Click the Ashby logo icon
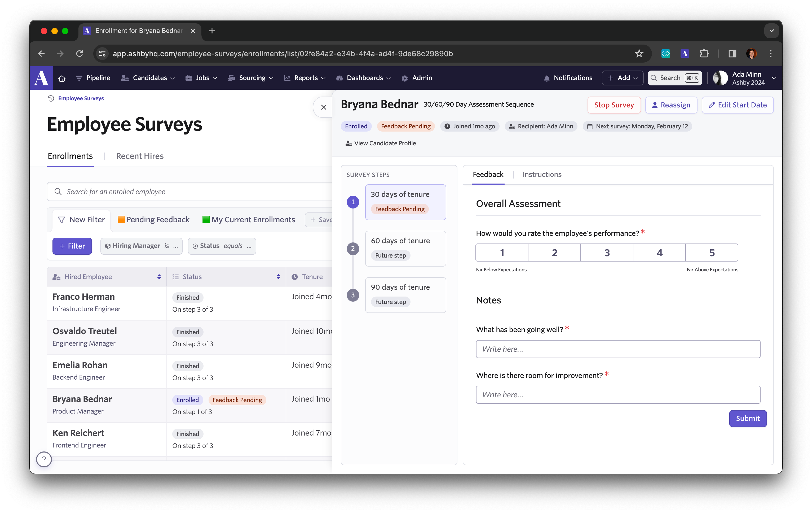 42,78
